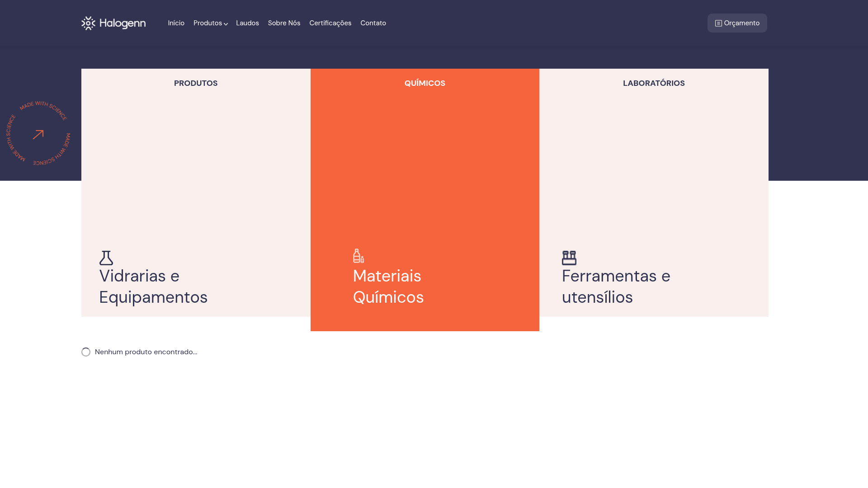Click the list icon in the Orçamento button
Image resolution: width=868 pixels, height=488 pixels.
tap(718, 23)
